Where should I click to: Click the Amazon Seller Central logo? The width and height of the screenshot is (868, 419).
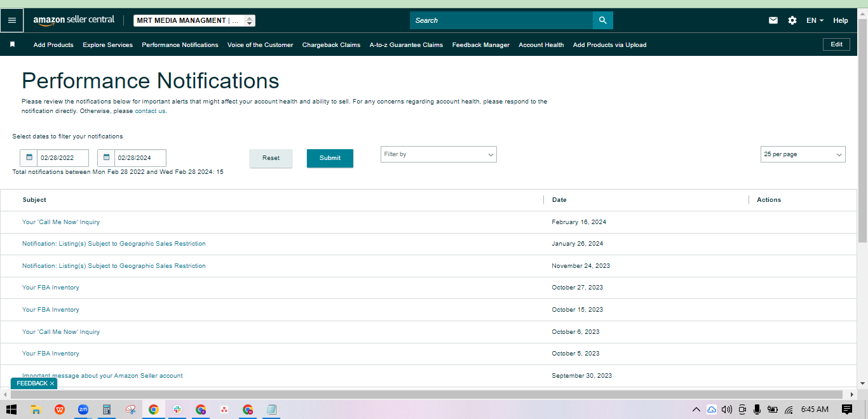click(74, 20)
